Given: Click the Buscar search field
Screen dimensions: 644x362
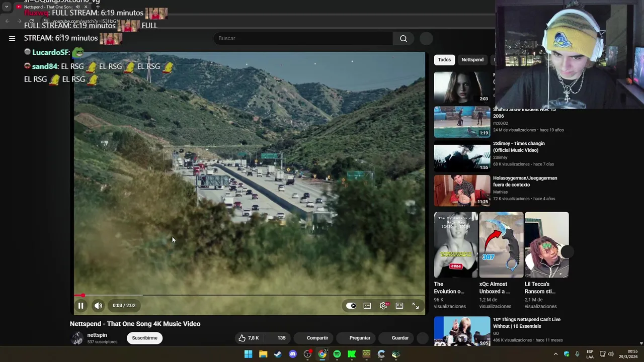Looking at the screenshot, I should pyautogui.click(x=303, y=38).
